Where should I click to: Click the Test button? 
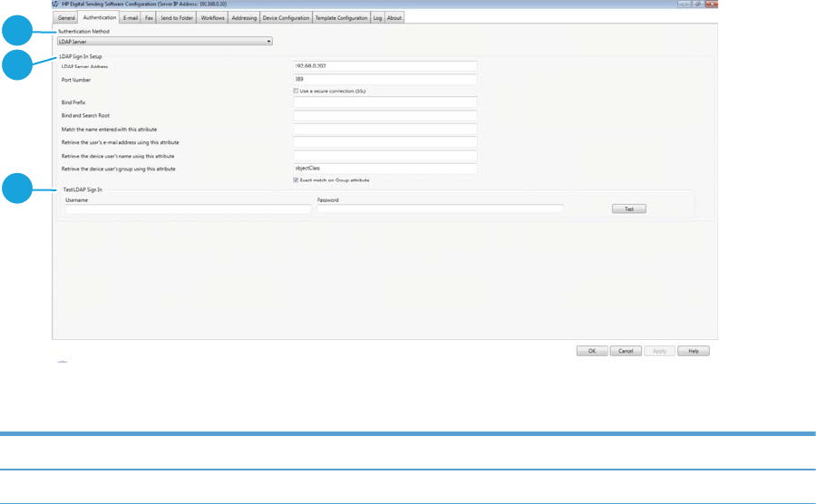pyautogui.click(x=628, y=208)
